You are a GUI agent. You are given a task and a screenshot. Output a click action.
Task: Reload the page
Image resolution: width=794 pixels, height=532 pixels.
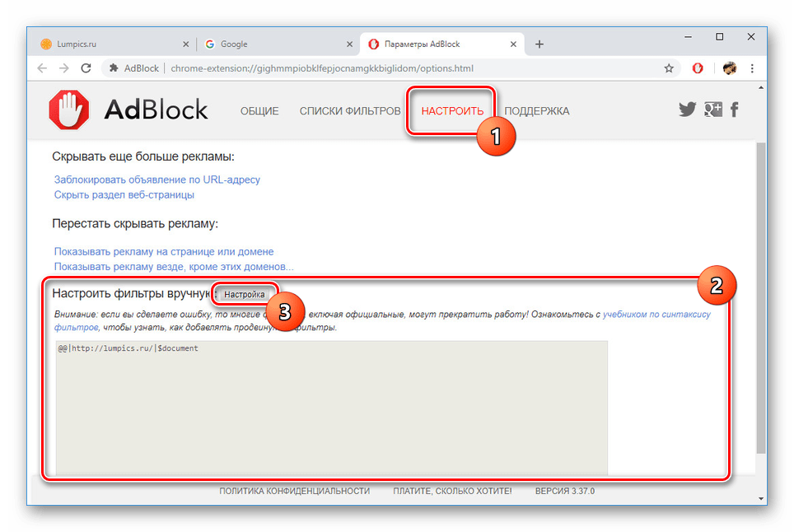[x=86, y=68]
